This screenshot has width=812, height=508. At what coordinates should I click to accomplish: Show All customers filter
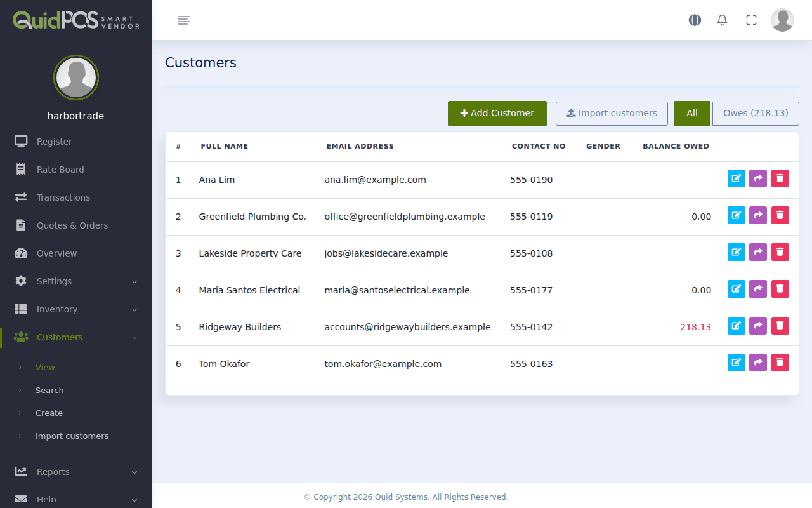[x=692, y=113]
